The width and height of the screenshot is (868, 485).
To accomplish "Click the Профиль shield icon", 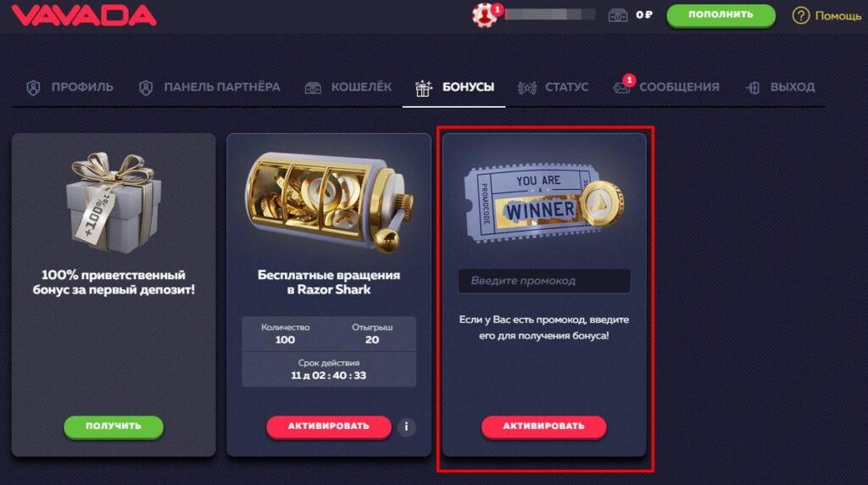I will pyautogui.click(x=33, y=87).
